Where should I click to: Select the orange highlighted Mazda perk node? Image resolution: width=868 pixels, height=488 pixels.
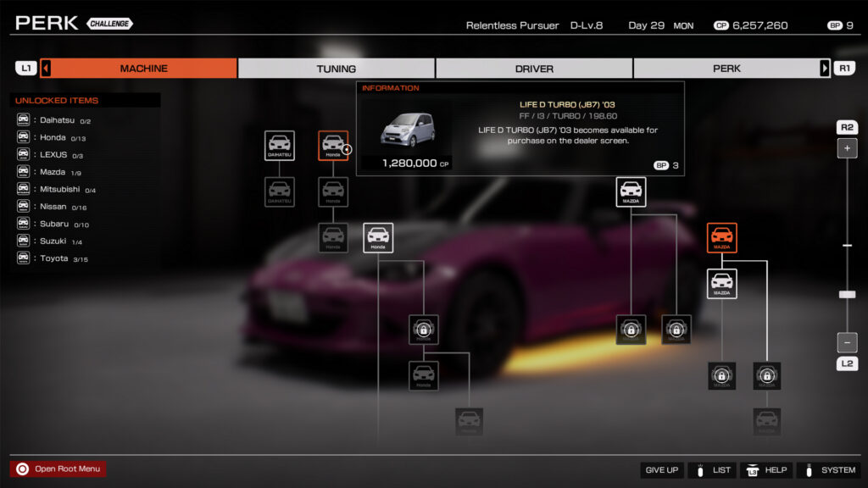(x=721, y=237)
